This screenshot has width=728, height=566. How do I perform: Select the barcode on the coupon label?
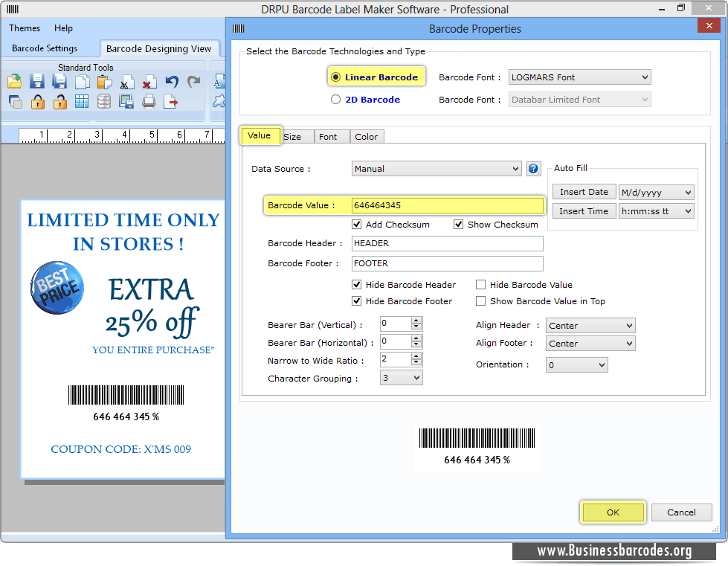point(126,395)
